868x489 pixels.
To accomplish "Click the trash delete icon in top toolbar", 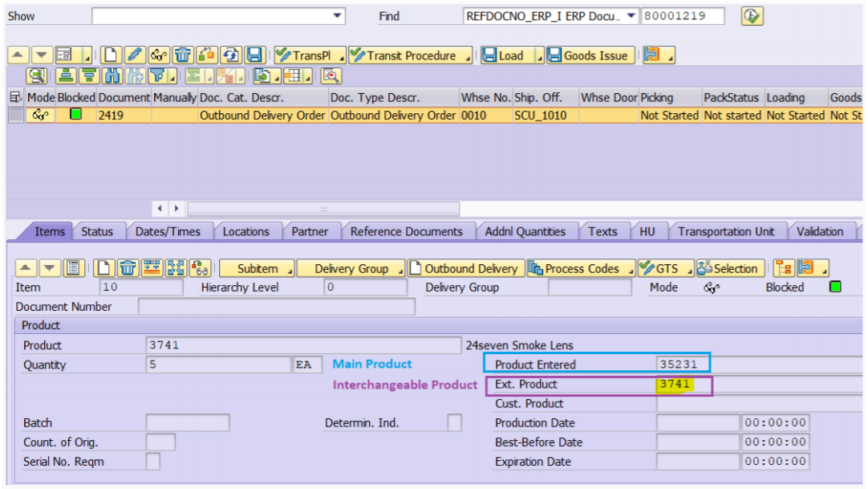I will pyautogui.click(x=183, y=55).
